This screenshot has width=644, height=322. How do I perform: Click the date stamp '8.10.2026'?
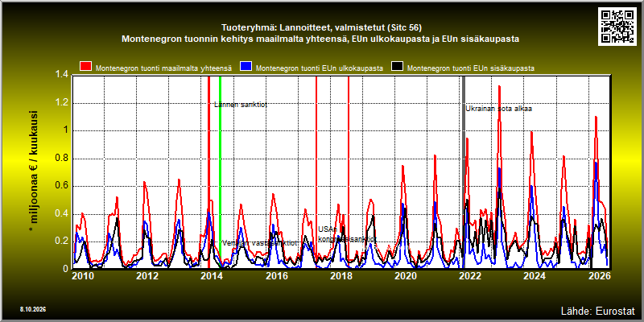32,309
